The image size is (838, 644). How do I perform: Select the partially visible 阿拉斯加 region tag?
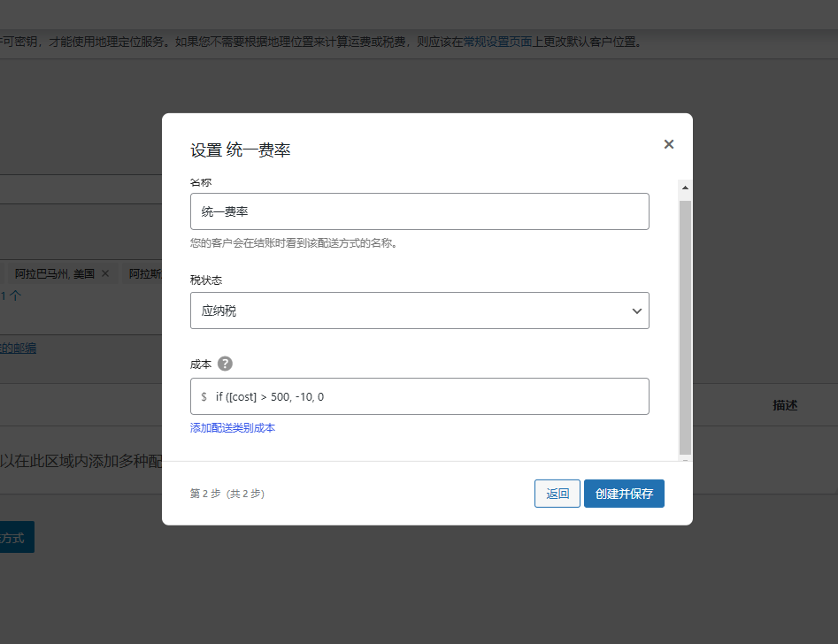click(146, 273)
